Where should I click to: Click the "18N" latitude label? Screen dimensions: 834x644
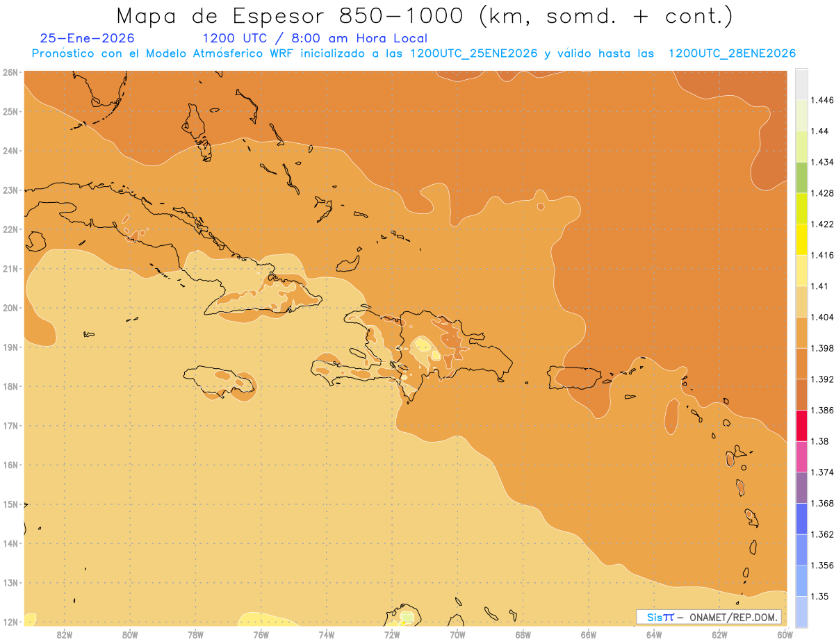tap(10, 386)
